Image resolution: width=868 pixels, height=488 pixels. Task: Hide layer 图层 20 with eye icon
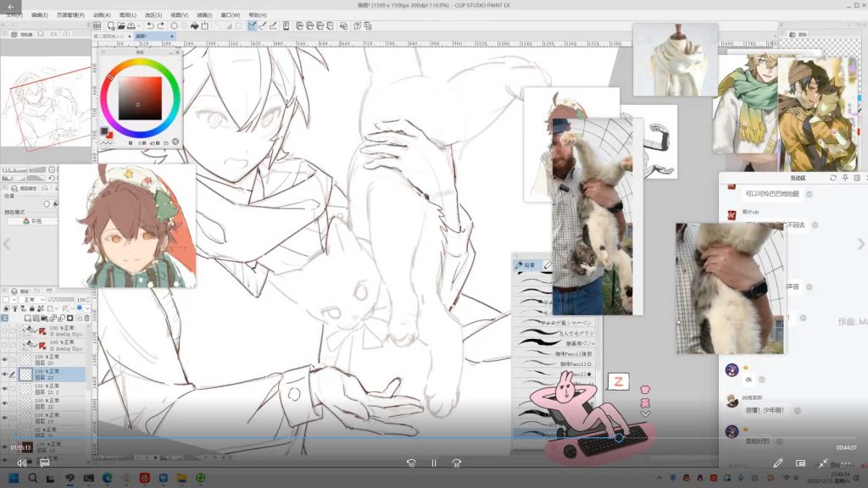[5, 360]
